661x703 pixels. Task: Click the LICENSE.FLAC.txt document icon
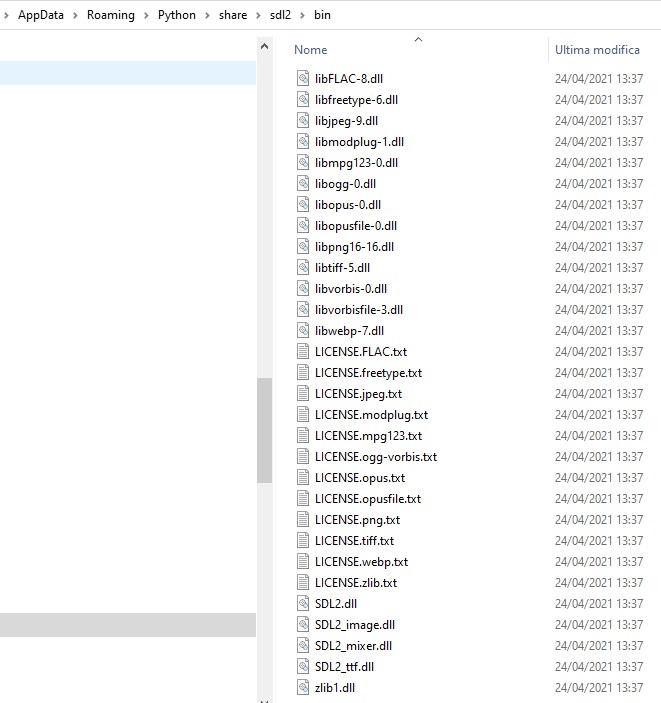click(303, 352)
